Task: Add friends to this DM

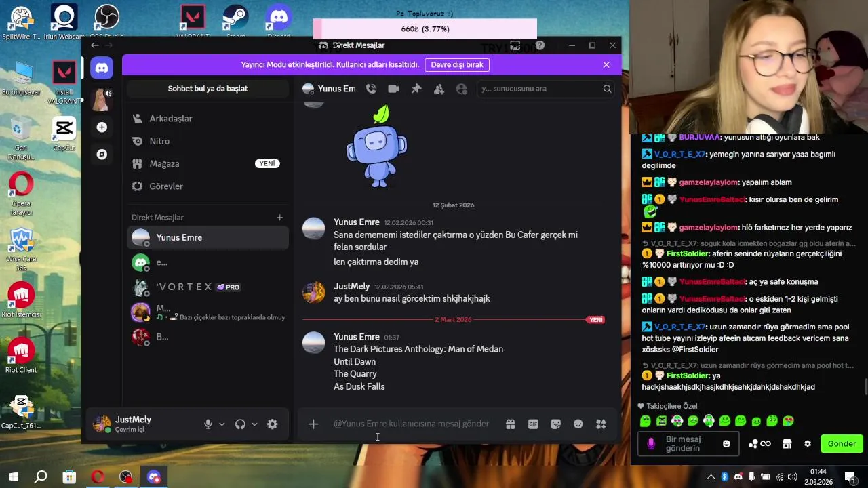Action: pos(439,89)
